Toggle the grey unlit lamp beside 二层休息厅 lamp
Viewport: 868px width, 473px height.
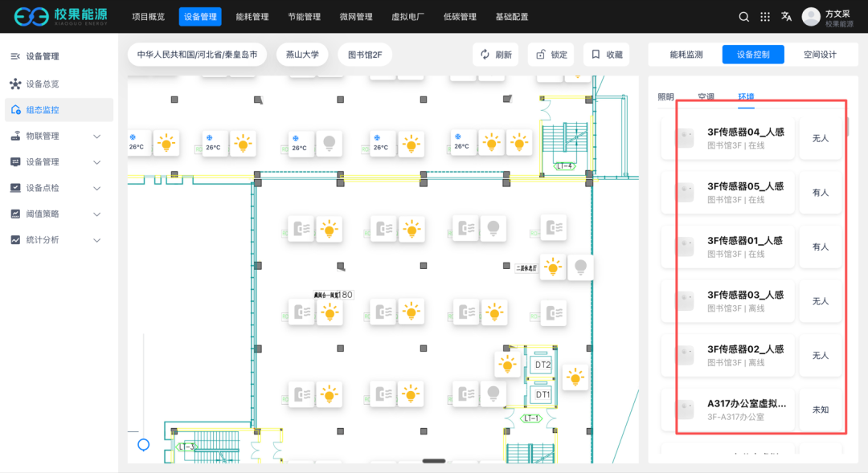581,267
